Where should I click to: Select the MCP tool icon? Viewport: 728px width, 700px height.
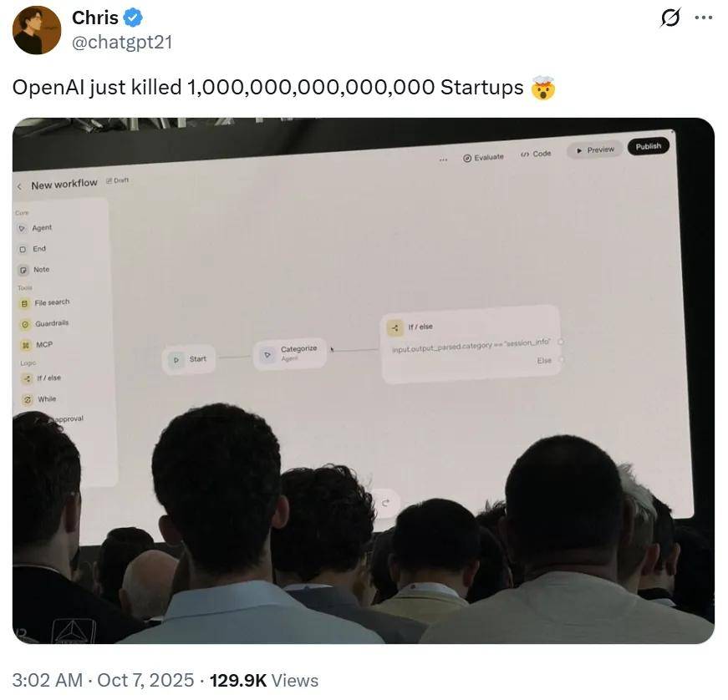pos(26,346)
